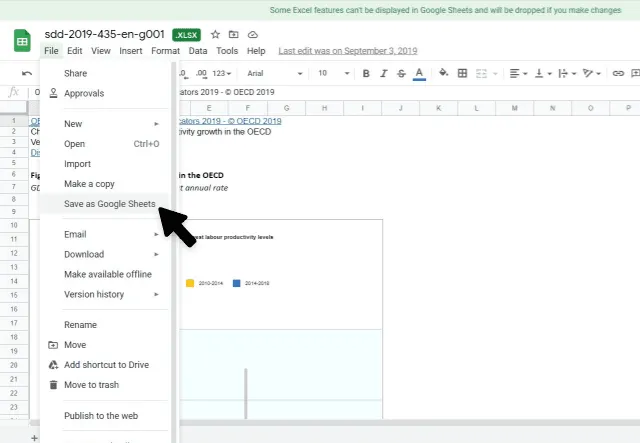Click the insert comment icon
Screen dimensions: 640x443
[x=635, y=73]
